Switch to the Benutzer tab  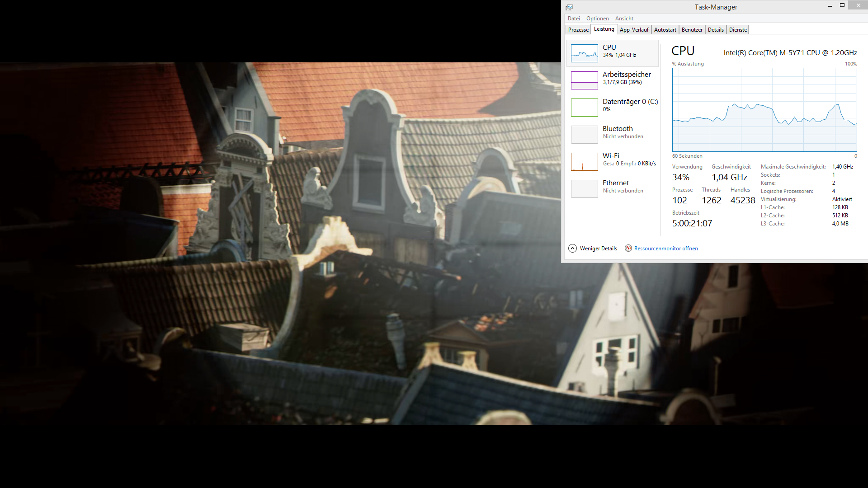point(692,30)
